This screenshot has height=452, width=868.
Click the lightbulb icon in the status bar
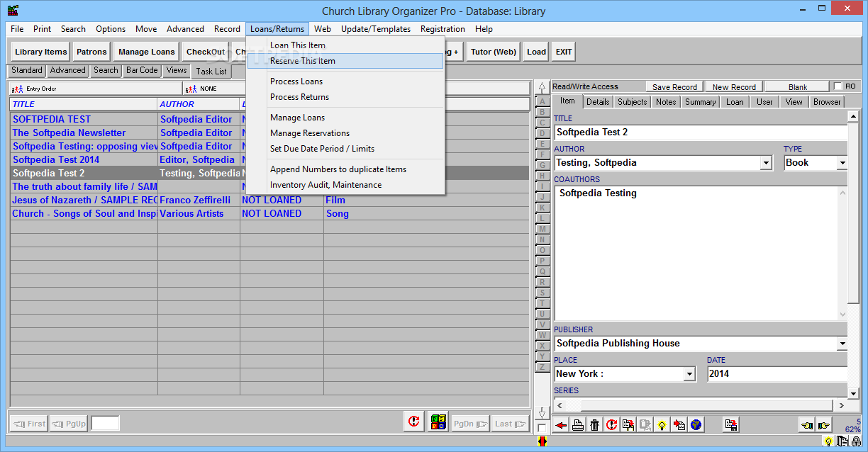point(828,441)
